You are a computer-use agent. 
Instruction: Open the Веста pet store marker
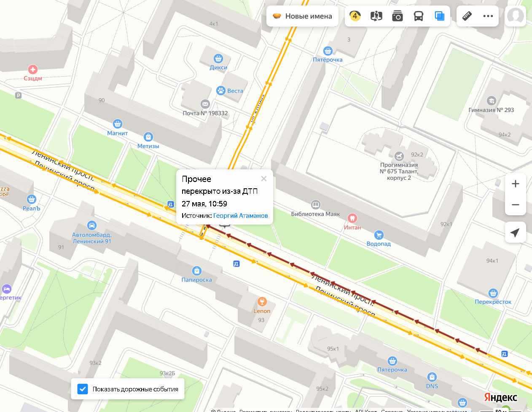coord(221,91)
